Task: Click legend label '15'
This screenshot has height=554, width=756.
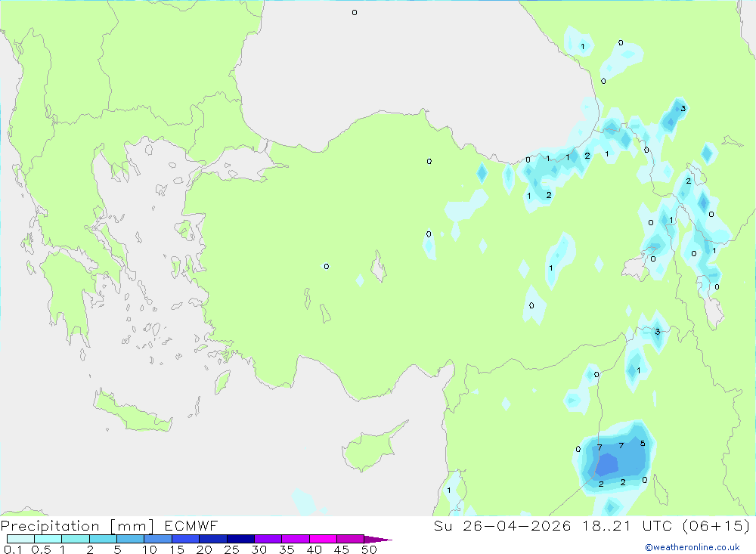Action: click(x=177, y=549)
